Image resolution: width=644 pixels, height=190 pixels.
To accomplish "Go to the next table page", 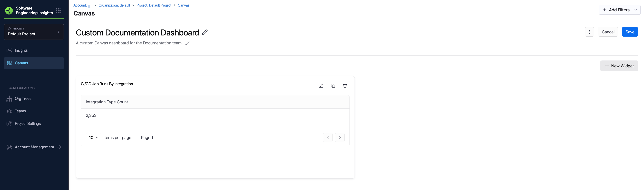I will [340, 138].
